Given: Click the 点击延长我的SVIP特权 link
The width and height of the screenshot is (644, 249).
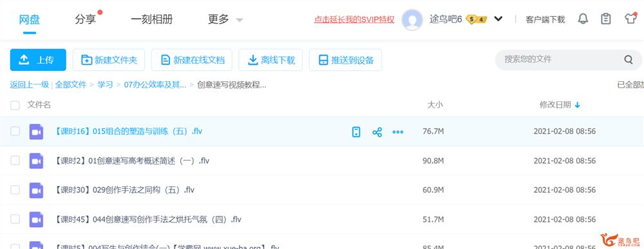Looking at the screenshot, I should tap(354, 19).
